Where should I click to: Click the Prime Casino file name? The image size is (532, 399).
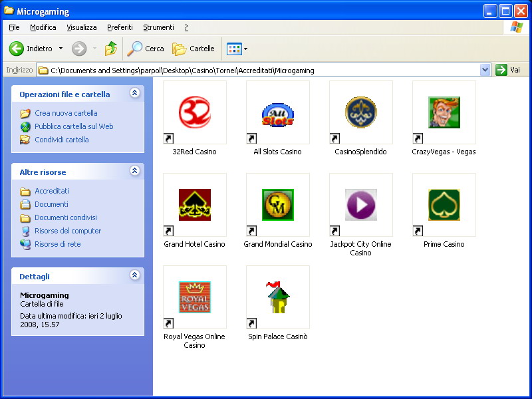(444, 244)
